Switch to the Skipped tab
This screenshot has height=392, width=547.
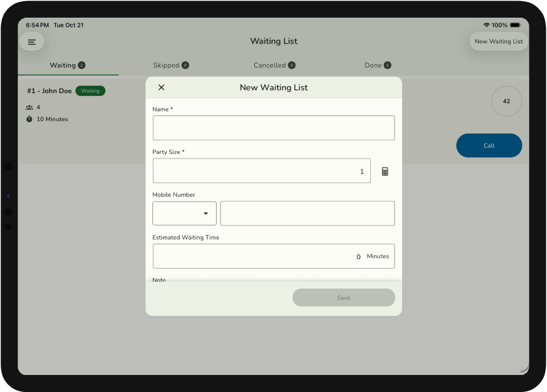171,65
